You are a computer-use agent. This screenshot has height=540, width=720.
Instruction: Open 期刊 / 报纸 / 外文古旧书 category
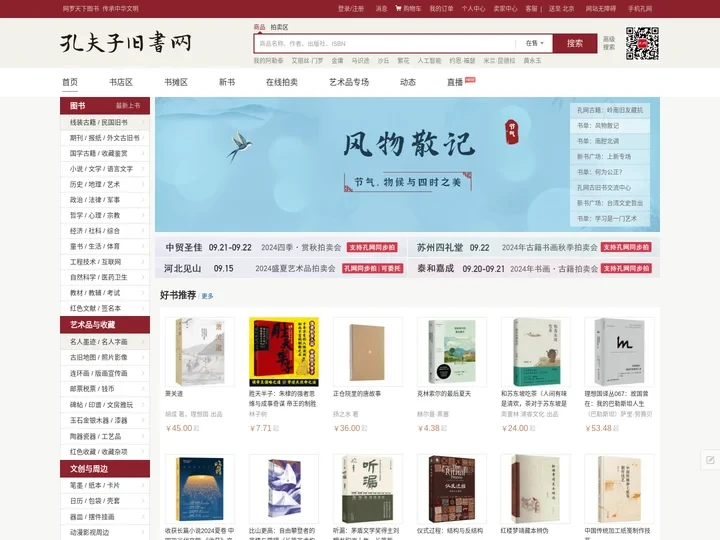(105, 138)
